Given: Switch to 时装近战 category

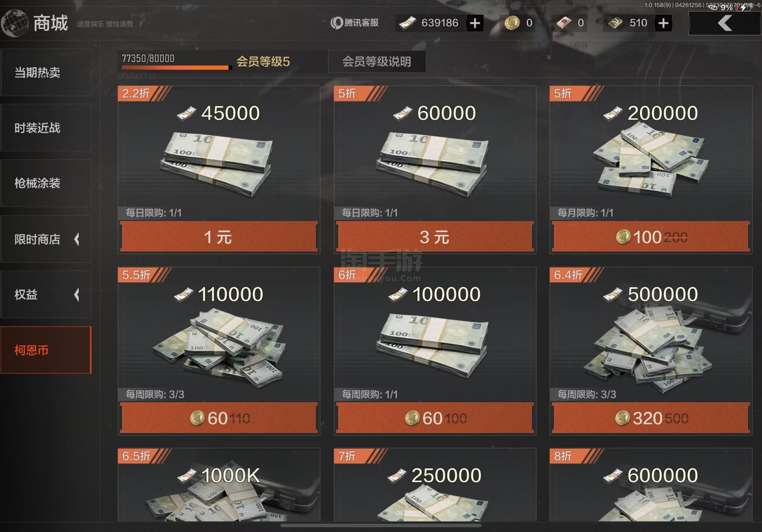Looking at the screenshot, I should pyautogui.click(x=46, y=128).
